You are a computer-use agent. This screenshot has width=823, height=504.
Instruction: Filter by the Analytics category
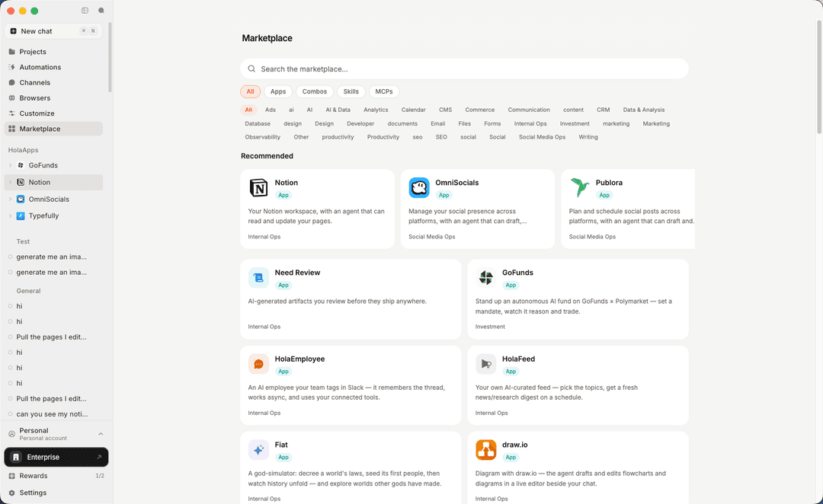(x=376, y=110)
